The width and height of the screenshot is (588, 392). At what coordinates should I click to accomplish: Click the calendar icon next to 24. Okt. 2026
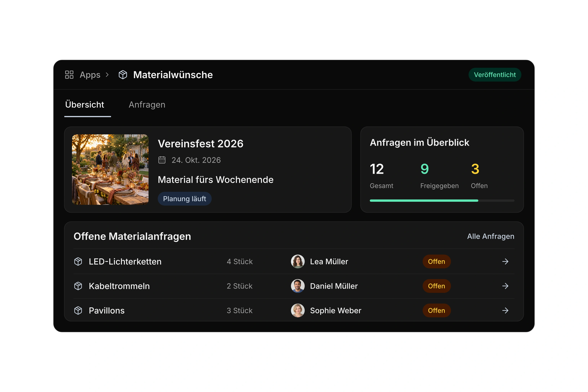tap(162, 160)
